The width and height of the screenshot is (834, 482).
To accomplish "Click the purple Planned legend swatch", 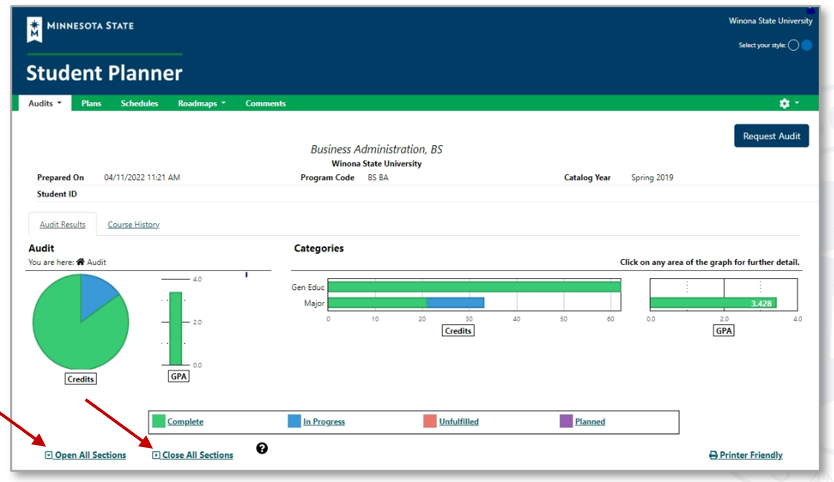I will tap(566, 421).
